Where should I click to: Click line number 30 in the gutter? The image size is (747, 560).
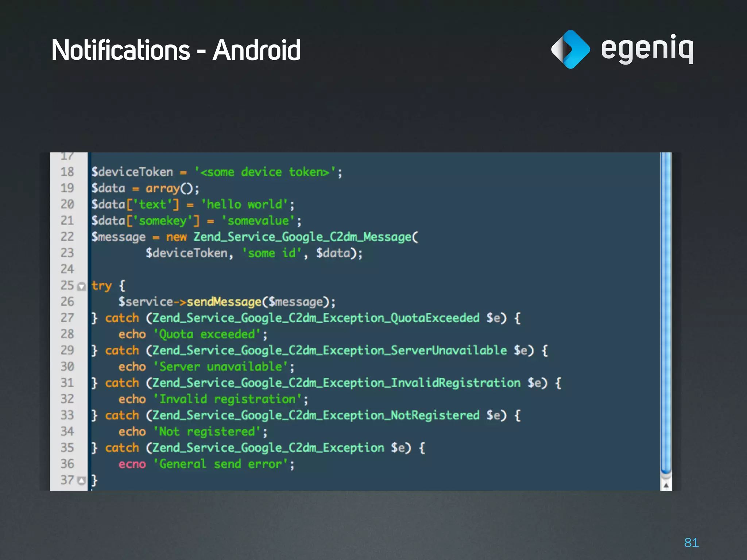click(x=67, y=366)
